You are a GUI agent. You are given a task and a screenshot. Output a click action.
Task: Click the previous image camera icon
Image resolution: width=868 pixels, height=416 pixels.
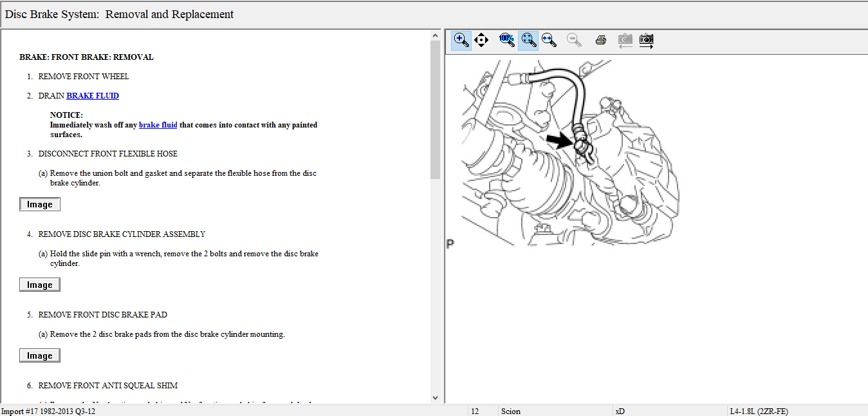tap(625, 40)
